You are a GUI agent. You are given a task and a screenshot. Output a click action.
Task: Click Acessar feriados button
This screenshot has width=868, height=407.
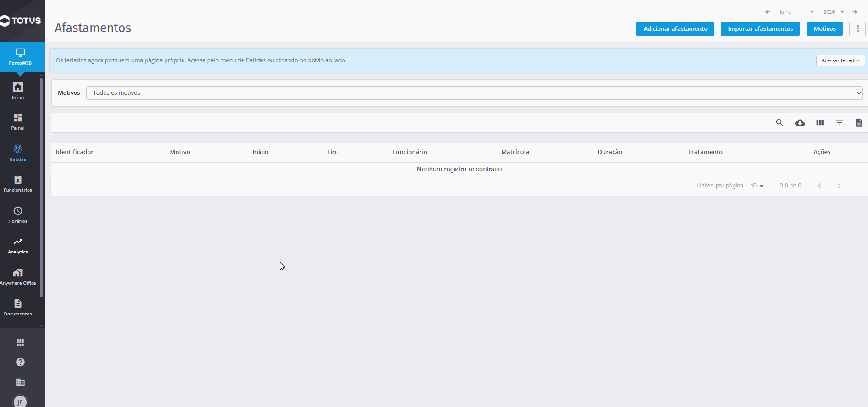pos(840,60)
